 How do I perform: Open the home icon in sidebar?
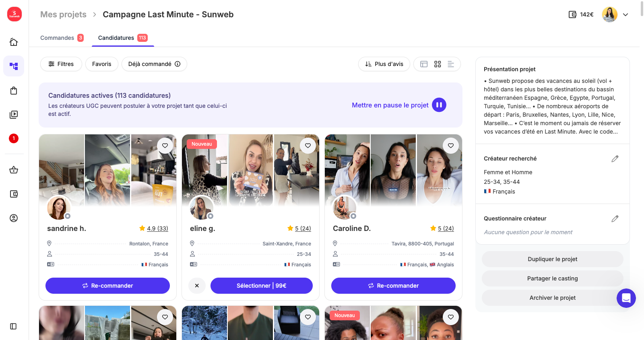14,42
